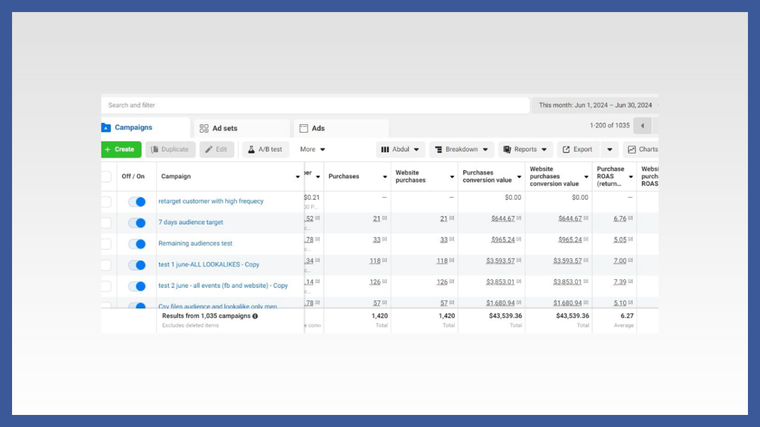The height and width of the screenshot is (427, 760).
Task: Click the Charts graph icon
Action: click(632, 150)
